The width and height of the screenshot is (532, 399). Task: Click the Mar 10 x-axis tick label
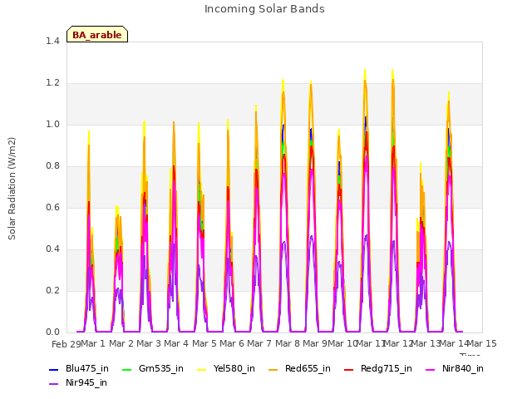click(342, 343)
